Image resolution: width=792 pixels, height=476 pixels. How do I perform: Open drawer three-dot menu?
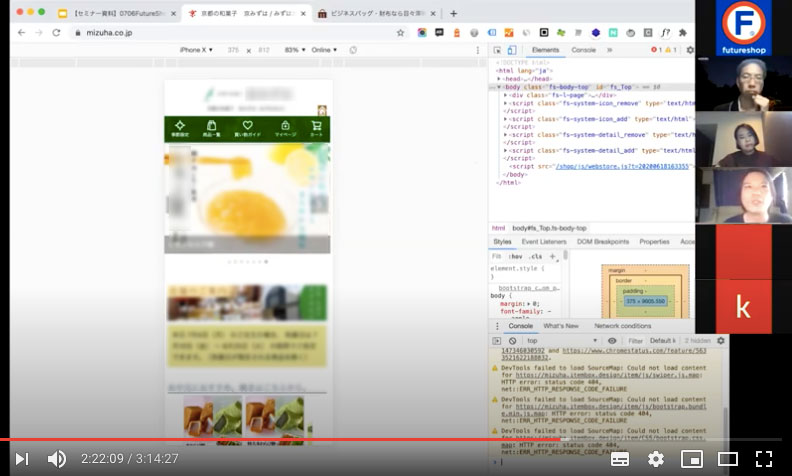coord(497,326)
